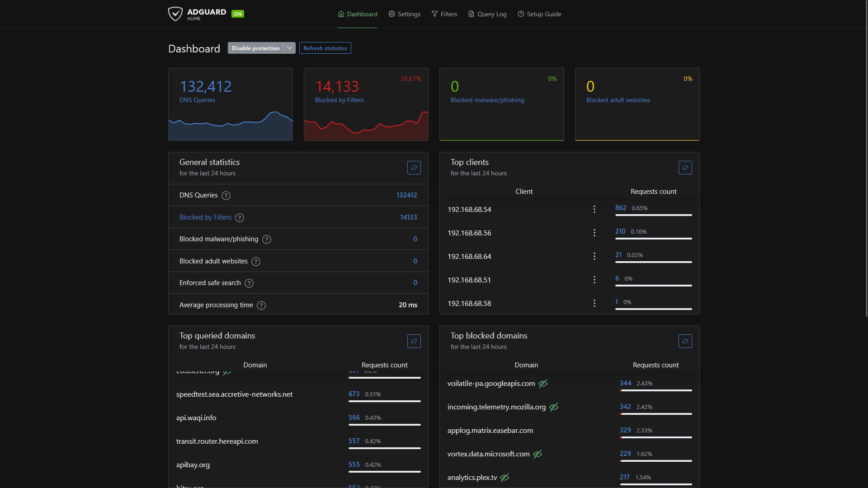Image resolution: width=868 pixels, height=488 pixels.
Task: Click the progress bar for applog.matrix.easebar.com
Action: pos(656,437)
